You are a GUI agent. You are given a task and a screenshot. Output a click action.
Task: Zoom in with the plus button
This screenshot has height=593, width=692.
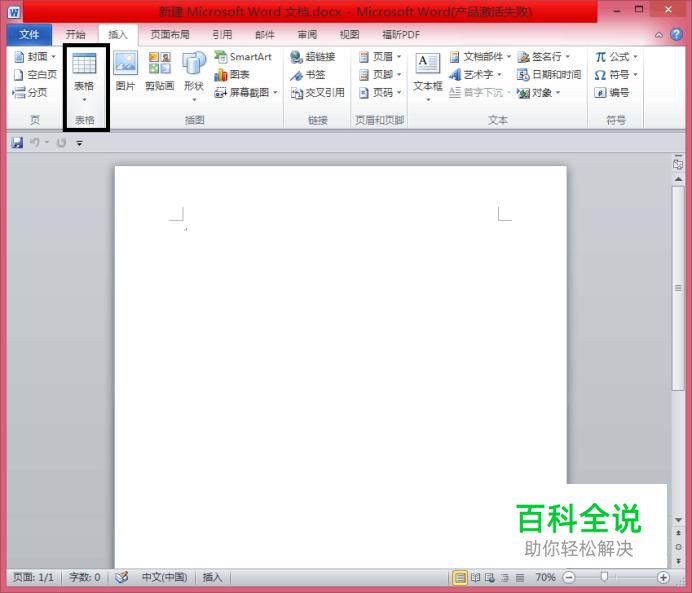tap(663, 577)
